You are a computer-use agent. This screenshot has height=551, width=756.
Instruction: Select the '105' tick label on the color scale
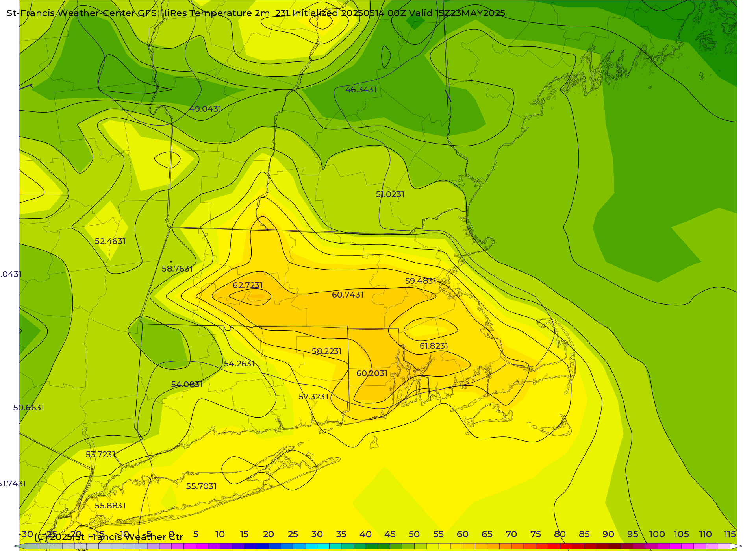682,534
